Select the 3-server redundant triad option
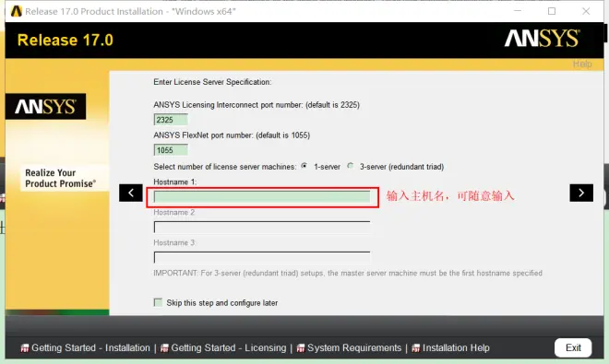Image resolution: width=609 pixels, height=364 pixels. pos(351,166)
